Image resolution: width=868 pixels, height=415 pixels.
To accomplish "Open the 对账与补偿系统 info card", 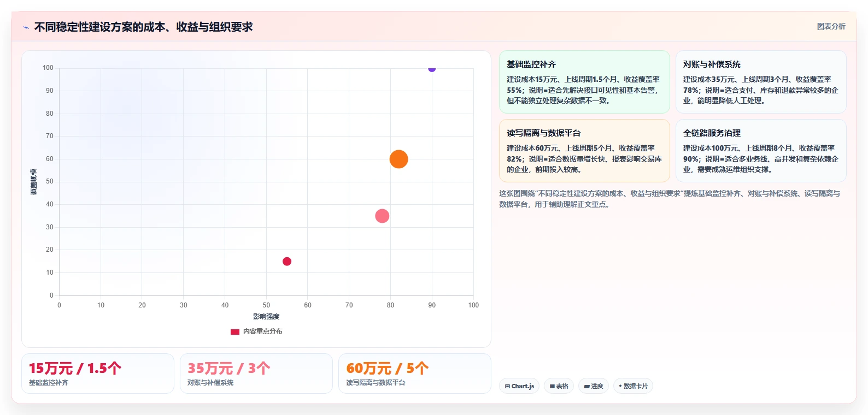I will pos(761,82).
